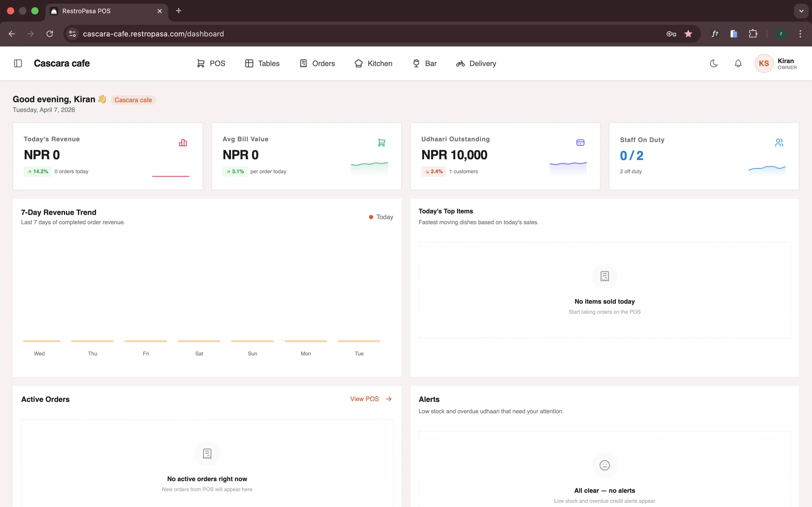Click inside the browser address bar
812x507 pixels.
coord(235,34)
